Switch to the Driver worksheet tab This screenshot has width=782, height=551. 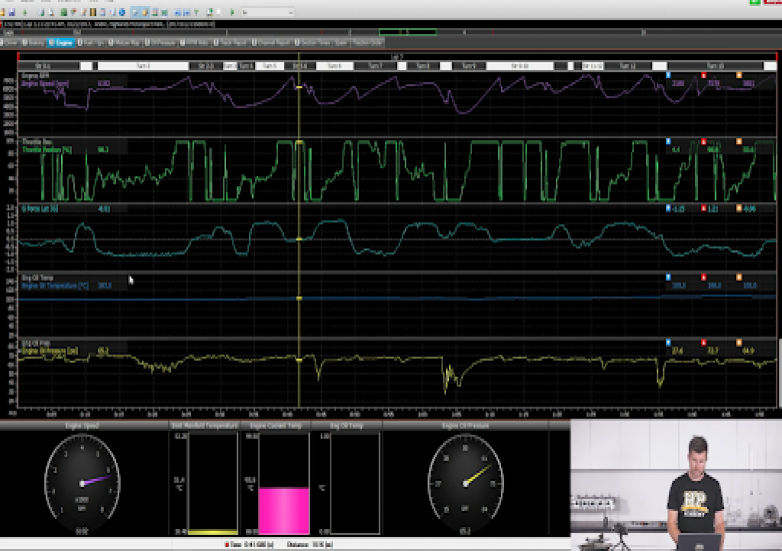point(10,43)
